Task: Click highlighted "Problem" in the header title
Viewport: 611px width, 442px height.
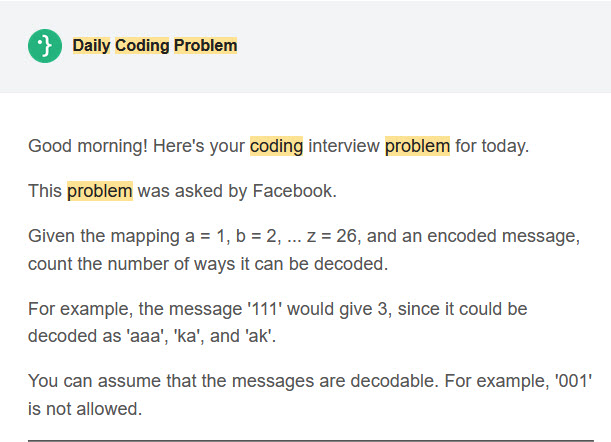Action: pyautogui.click(x=205, y=46)
